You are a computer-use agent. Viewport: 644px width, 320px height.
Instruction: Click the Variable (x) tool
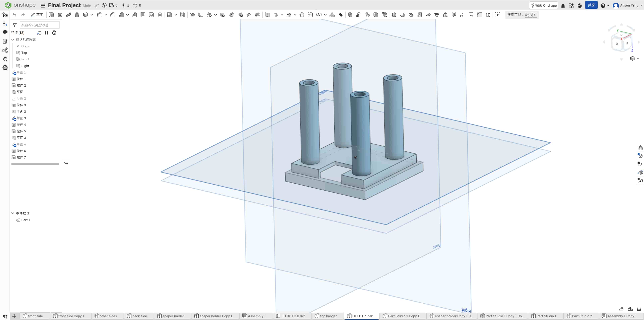319,15
